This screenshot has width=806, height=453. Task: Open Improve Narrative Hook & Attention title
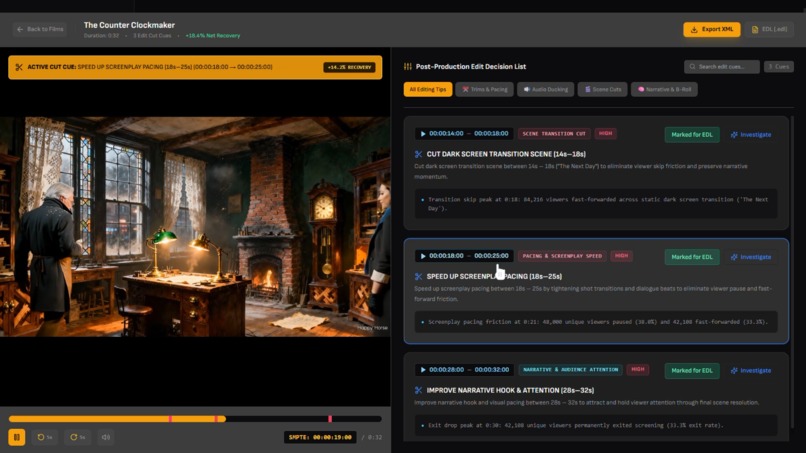[x=510, y=391]
